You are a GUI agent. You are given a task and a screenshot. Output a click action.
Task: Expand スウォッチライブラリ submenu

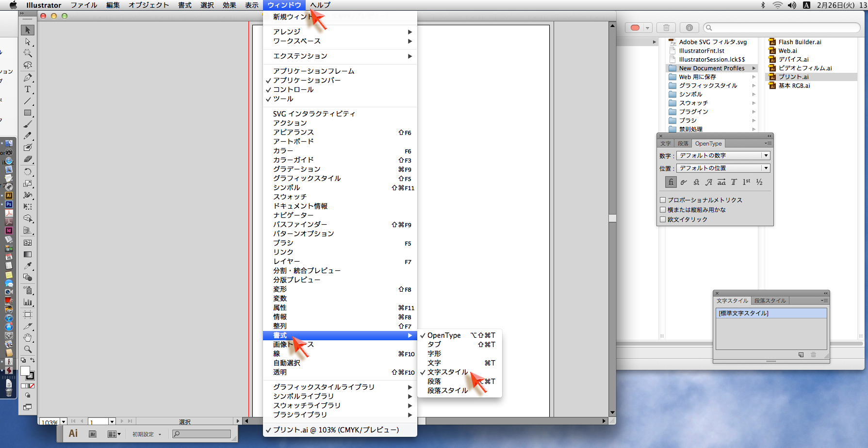[340, 406]
